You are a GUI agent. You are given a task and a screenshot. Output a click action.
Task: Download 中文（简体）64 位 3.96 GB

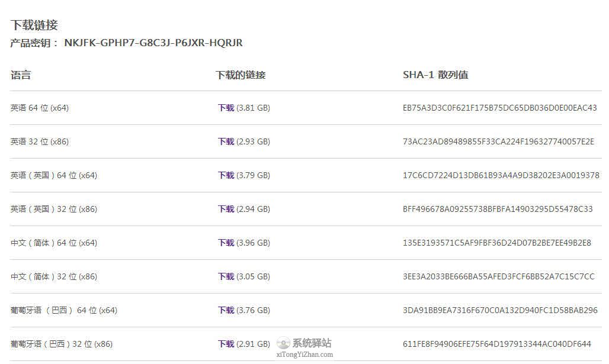pos(226,243)
